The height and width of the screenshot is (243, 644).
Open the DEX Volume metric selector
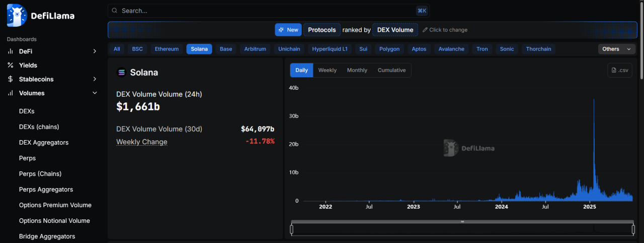[395, 30]
